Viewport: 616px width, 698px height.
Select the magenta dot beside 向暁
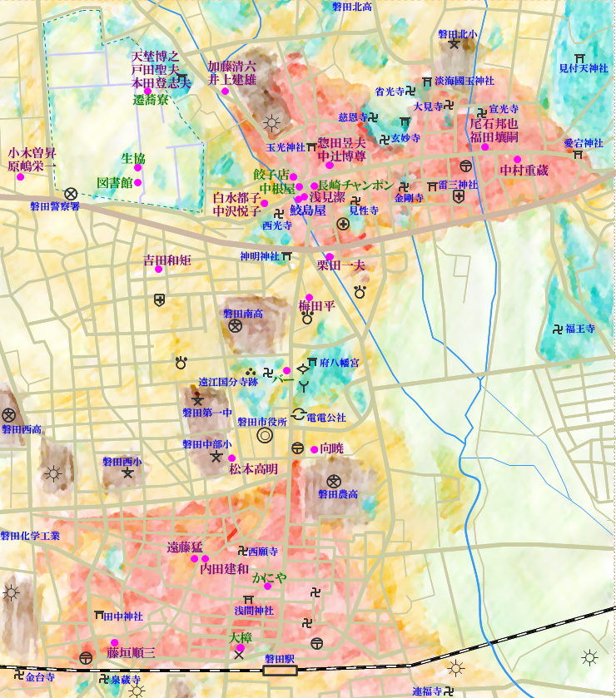point(314,449)
